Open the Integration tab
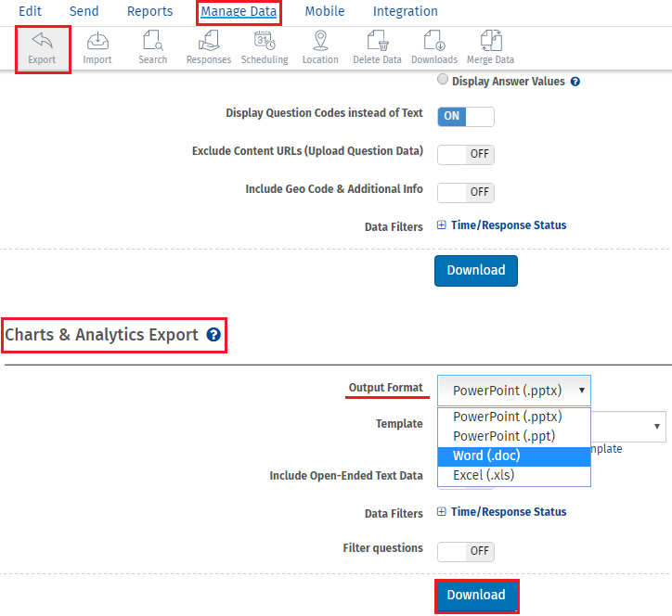This screenshot has height=616, width=672. 405,11
